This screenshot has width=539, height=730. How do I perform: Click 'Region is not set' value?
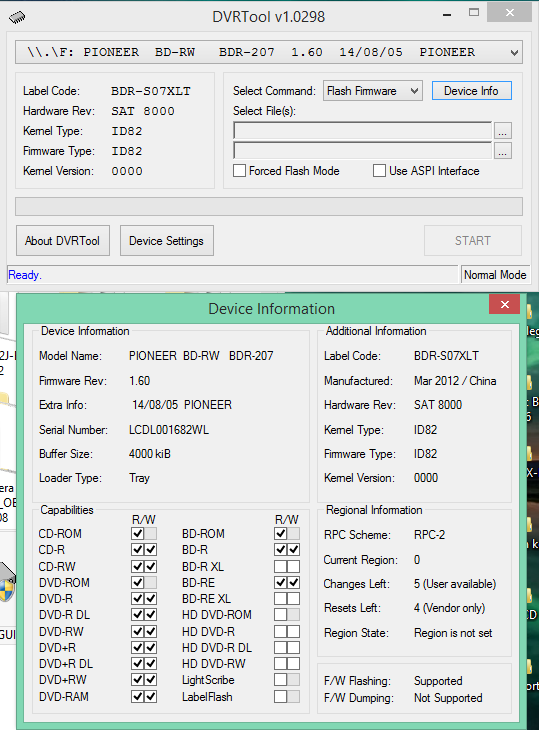point(453,633)
